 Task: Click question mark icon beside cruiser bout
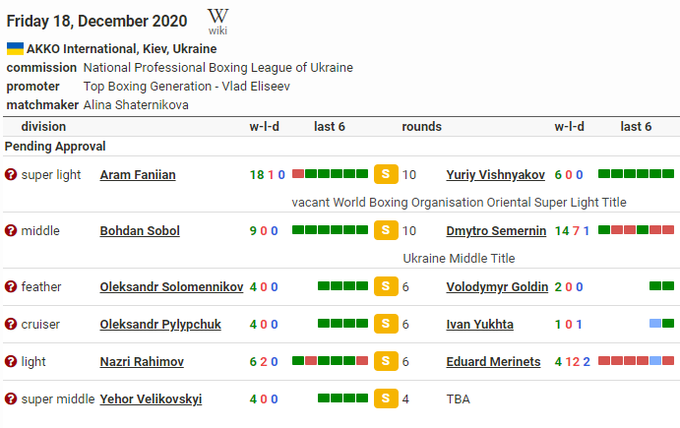pos(11,324)
